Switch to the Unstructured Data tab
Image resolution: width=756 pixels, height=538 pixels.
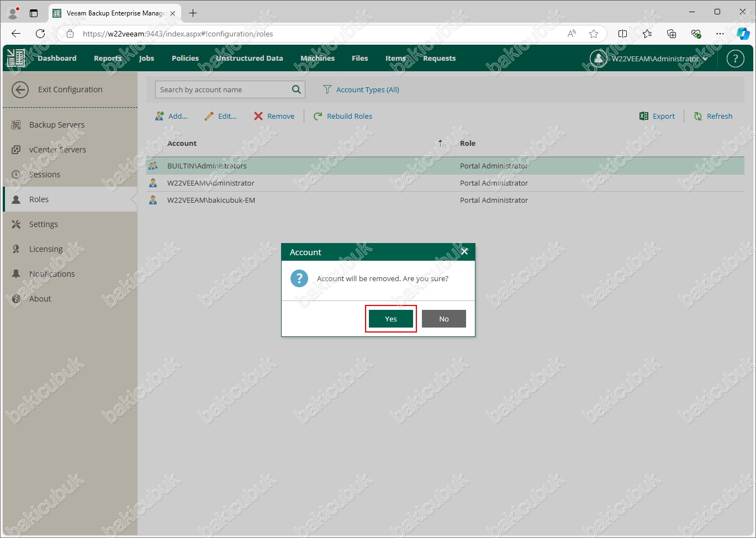pyautogui.click(x=249, y=58)
